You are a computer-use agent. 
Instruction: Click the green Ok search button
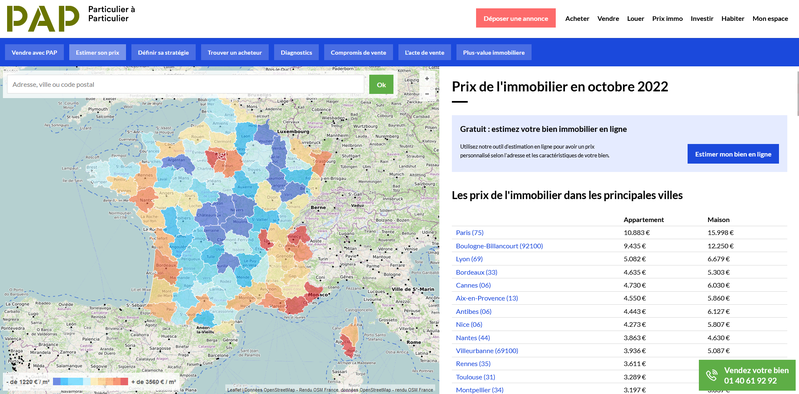[381, 85]
